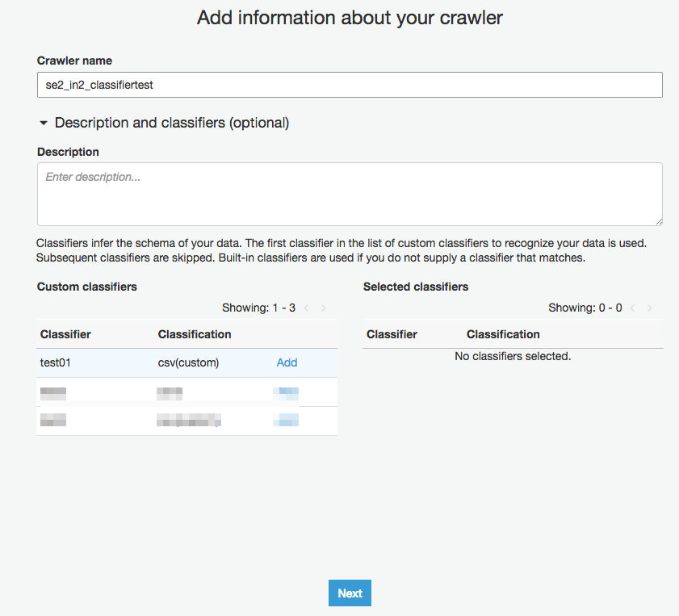Go to previous page of Selected classifiers

coord(633,308)
